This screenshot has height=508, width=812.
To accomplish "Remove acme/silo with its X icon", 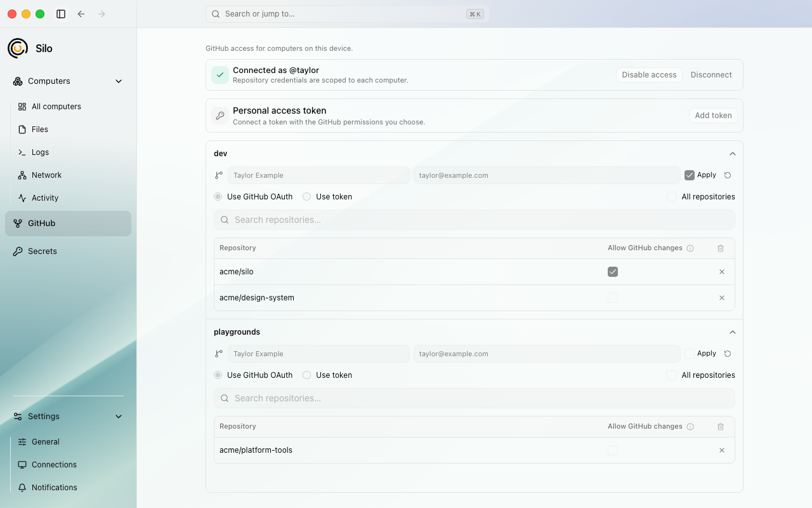I will [x=722, y=272].
